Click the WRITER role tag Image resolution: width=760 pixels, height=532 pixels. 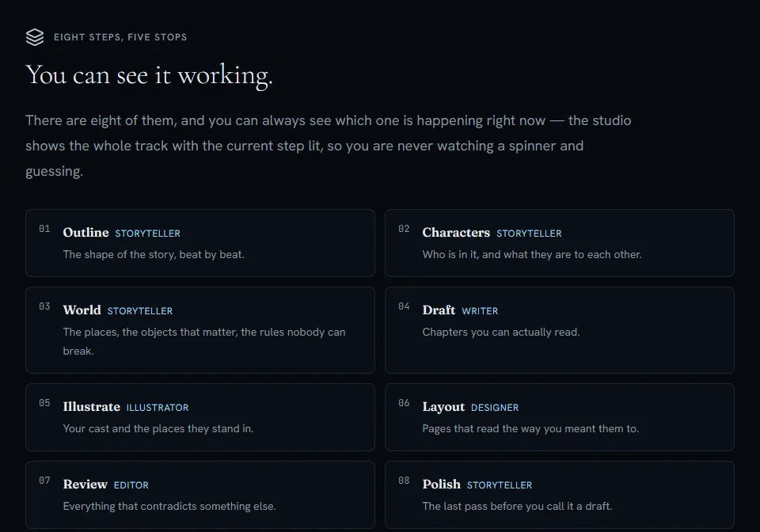[480, 311]
